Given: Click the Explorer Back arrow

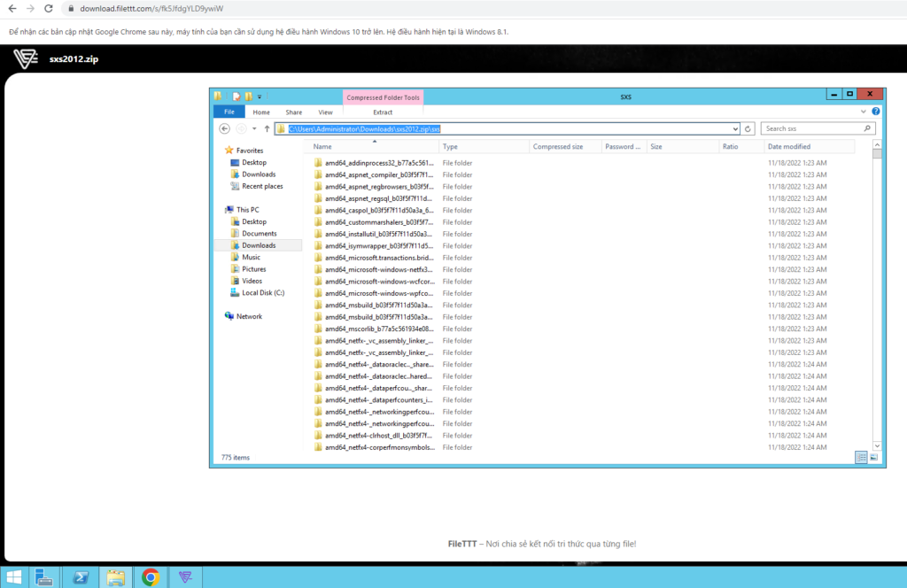Looking at the screenshot, I should click(224, 129).
